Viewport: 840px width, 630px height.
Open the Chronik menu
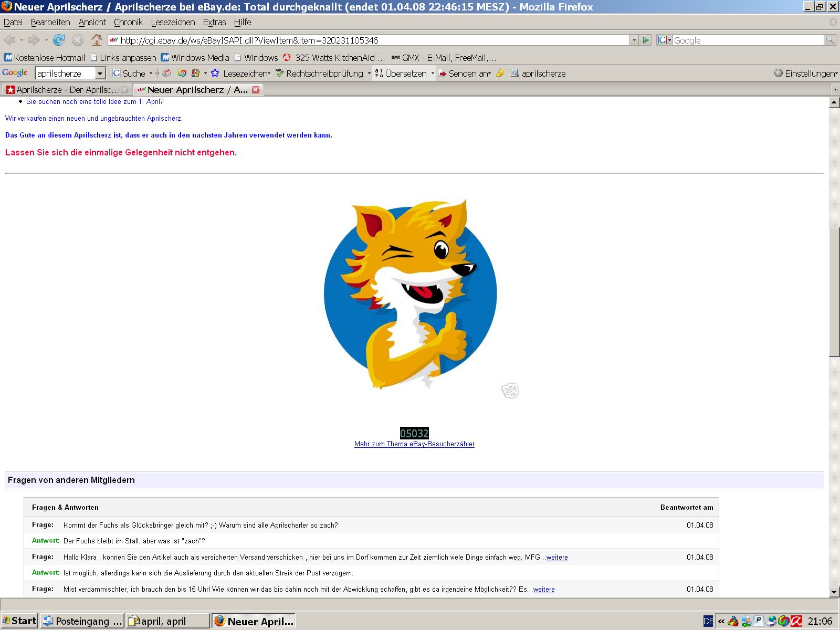129,22
